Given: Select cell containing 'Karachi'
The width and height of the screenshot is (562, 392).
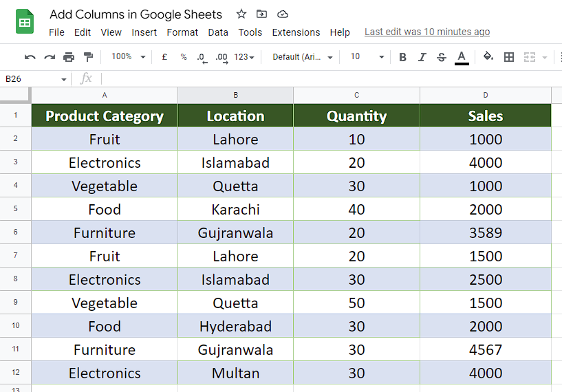Looking at the screenshot, I should click(235, 209).
